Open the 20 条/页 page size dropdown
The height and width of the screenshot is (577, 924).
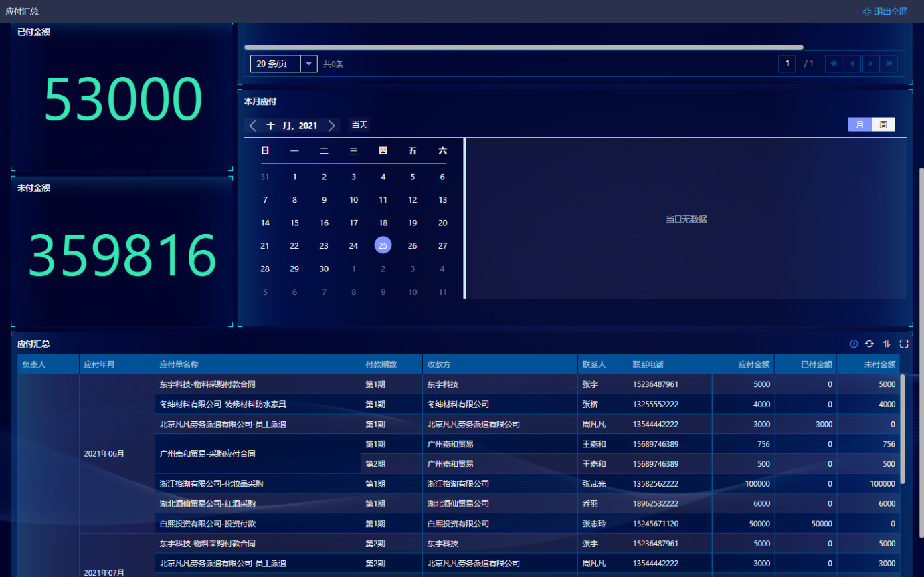click(x=308, y=64)
